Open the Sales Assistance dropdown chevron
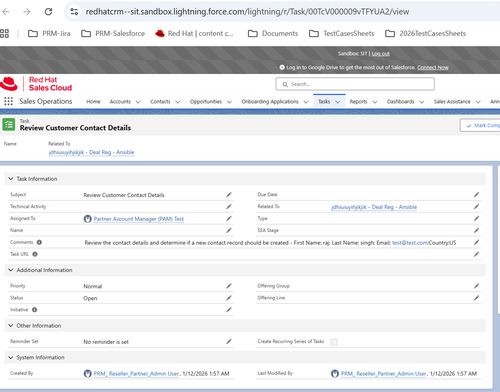The image size is (500, 392). coord(478,102)
